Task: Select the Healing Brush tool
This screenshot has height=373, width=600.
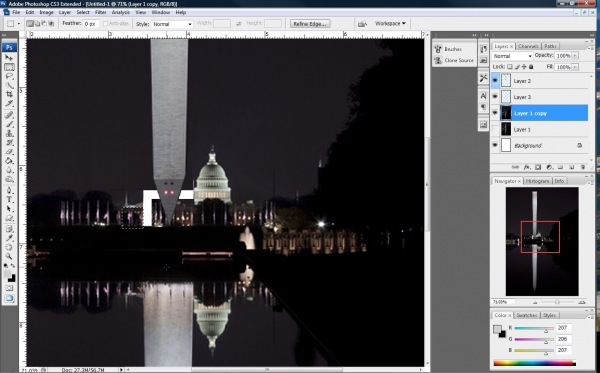Action: [x=9, y=115]
